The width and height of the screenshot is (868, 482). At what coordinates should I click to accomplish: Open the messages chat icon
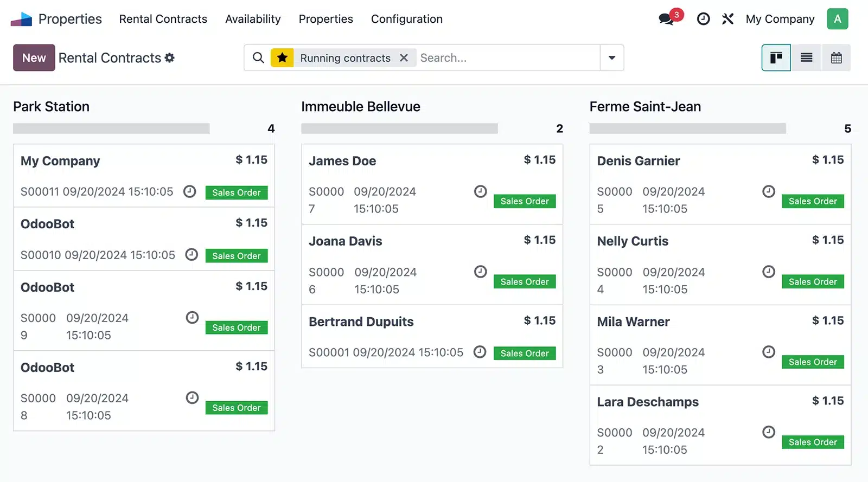click(666, 20)
